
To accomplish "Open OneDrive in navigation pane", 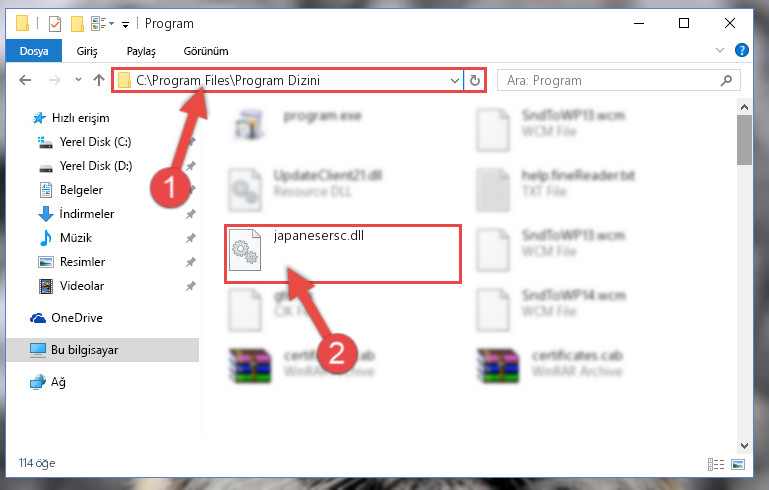I will [77, 318].
